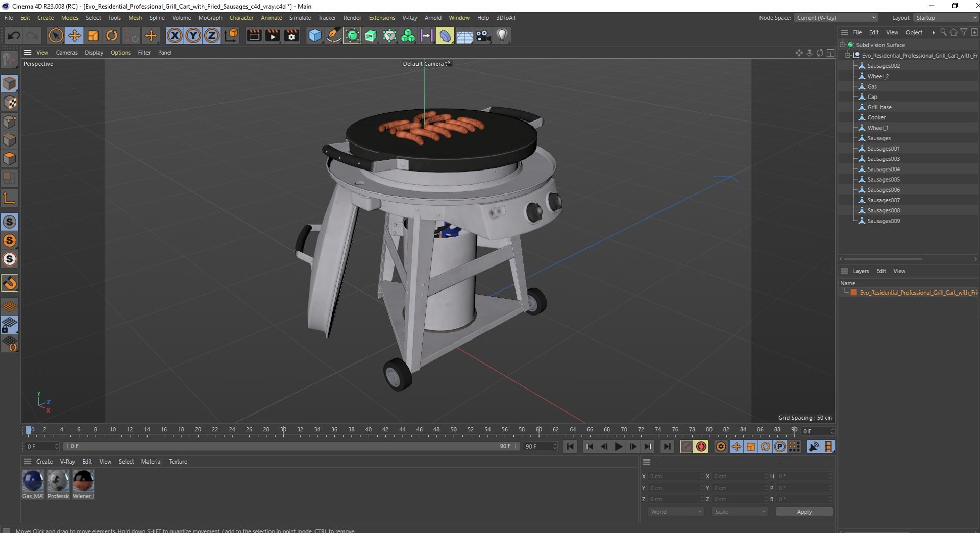Click frame 30 on the timeline

click(x=283, y=430)
